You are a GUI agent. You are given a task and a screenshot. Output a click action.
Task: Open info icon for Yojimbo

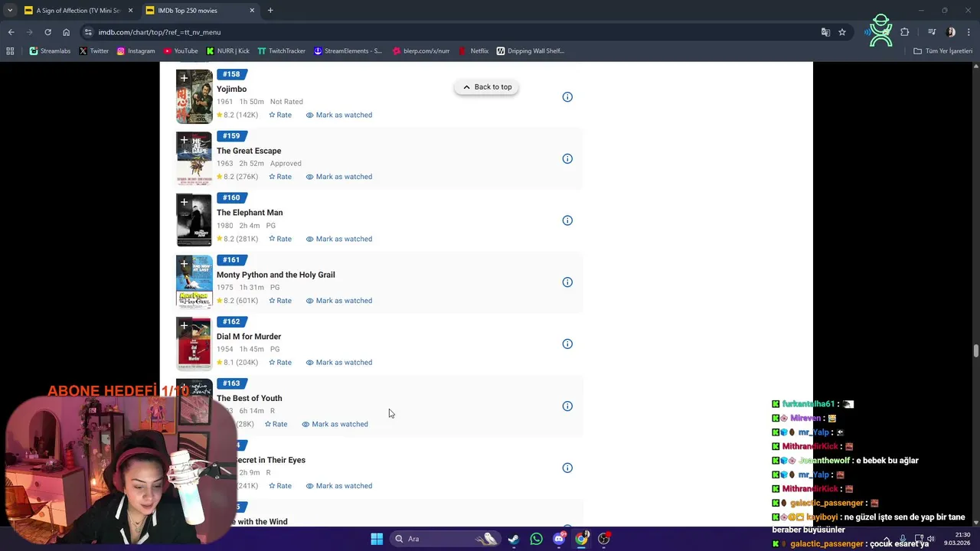(x=567, y=97)
